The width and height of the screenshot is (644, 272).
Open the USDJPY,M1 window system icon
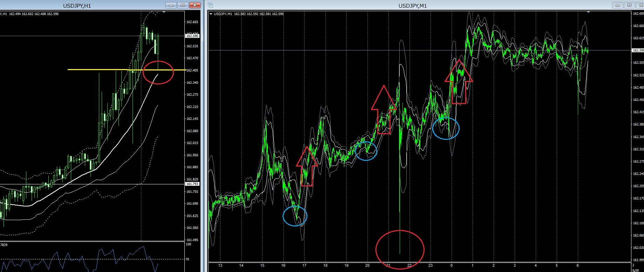pyautogui.click(x=210, y=5)
